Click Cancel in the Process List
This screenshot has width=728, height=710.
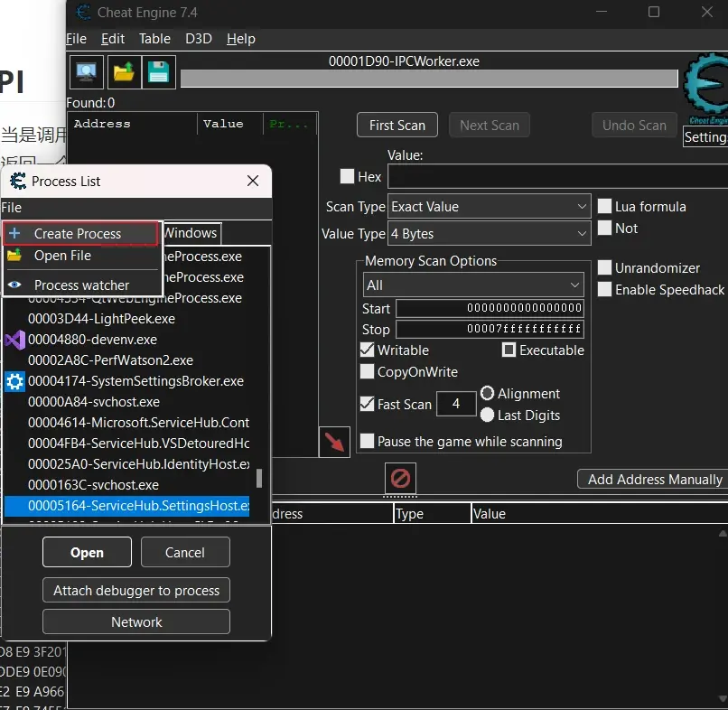click(x=185, y=552)
